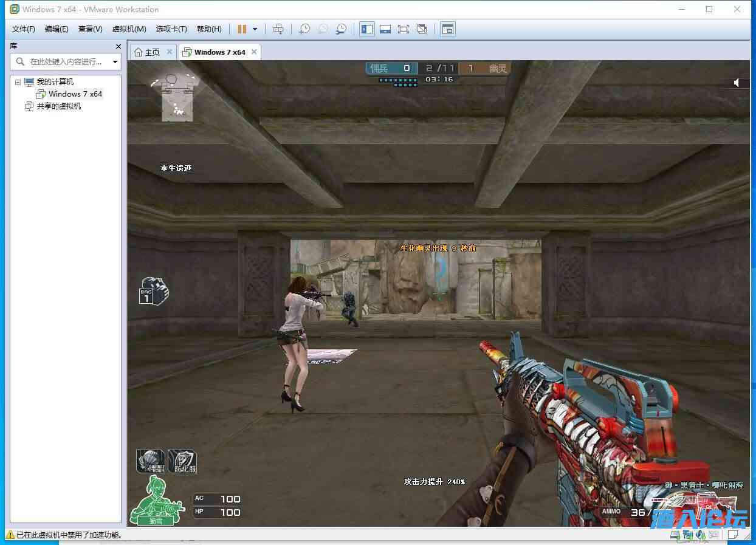Close the Windows 7 x64 tab
Image resolution: width=756 pixels, height=545 pixels.
(x=254, y=52)
